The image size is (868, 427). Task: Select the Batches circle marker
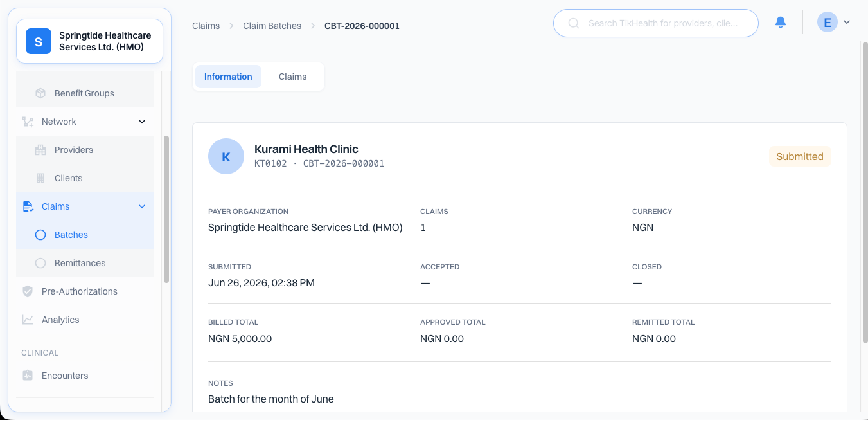(x=40, y=235)
